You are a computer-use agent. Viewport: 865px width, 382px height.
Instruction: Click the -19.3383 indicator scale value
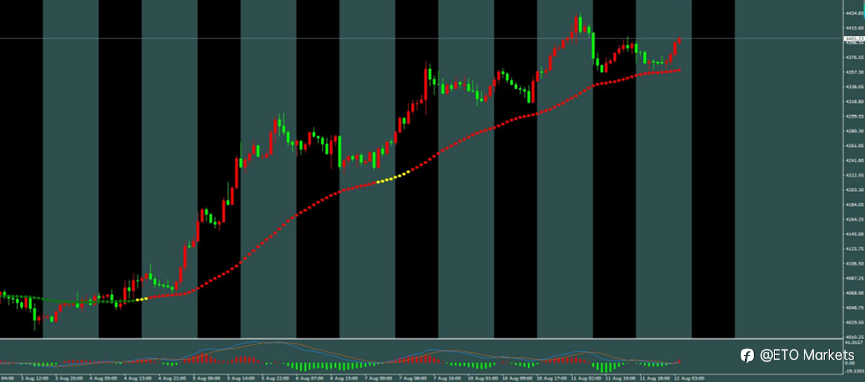pos(855,371)
